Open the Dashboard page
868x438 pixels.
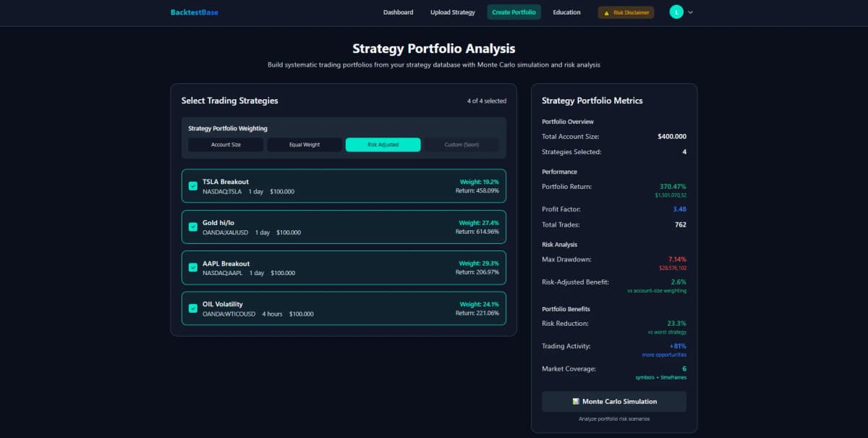398,12
